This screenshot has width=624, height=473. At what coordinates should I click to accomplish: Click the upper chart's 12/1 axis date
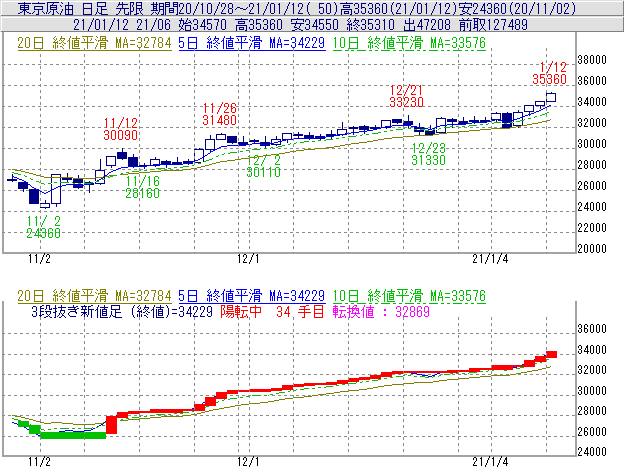248,259
